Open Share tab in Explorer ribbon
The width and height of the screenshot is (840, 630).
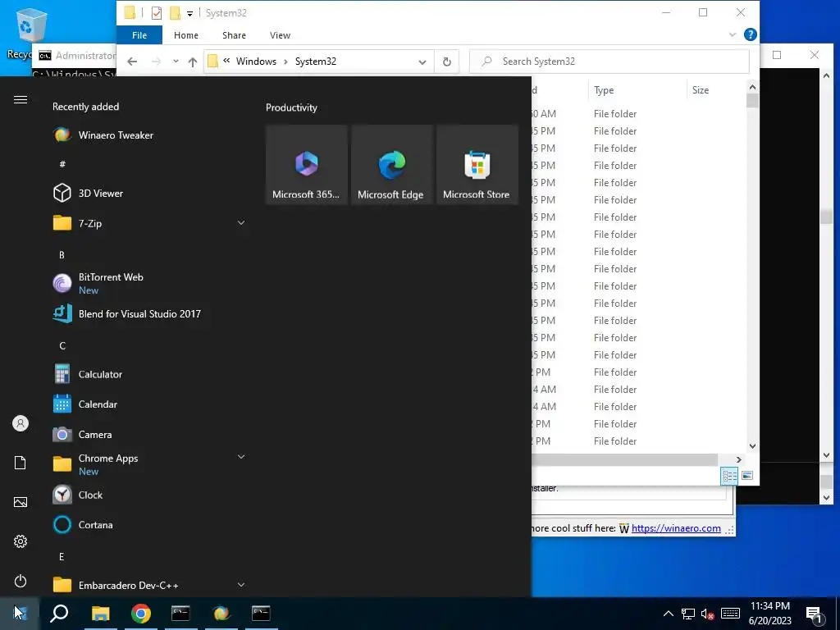234,35
